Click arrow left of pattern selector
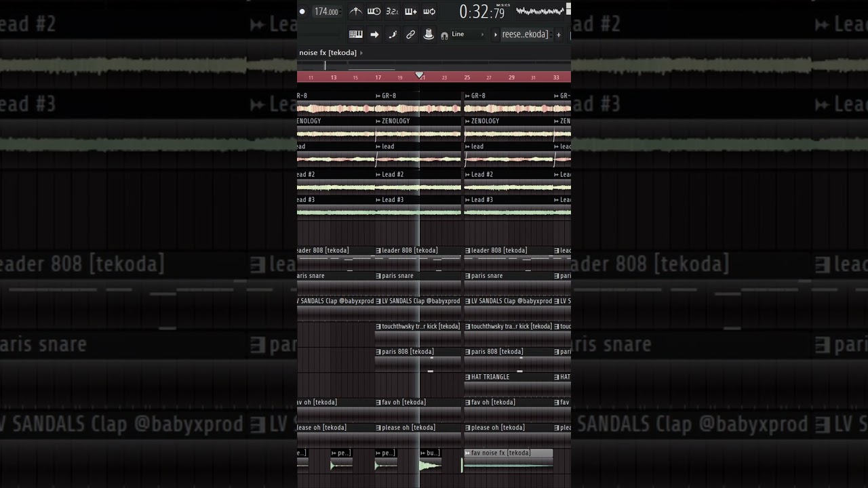Viewport: 868px width, 488px height. (x=496, y=35)
